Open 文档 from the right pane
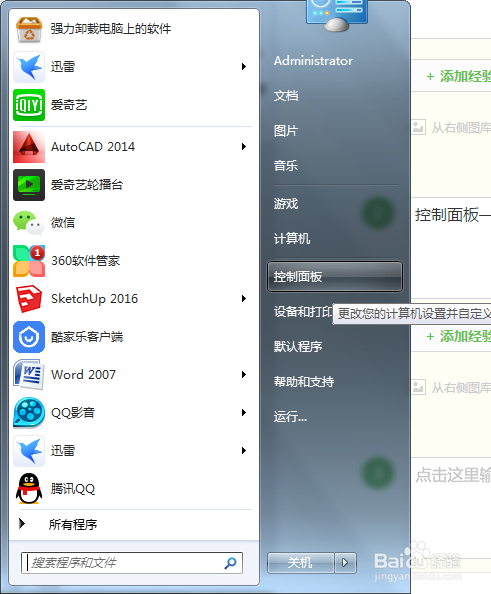The image size is (491, 594). coord(286,95)
